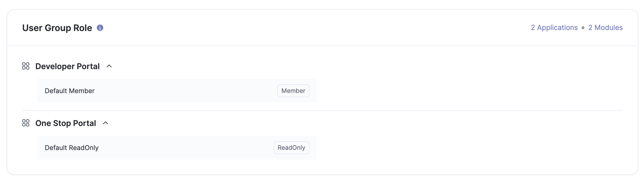The width and height of the screenshot is (644, 179).
Task: Click the dot separator between Applications and Modules
Action: [x=583, y=28]
